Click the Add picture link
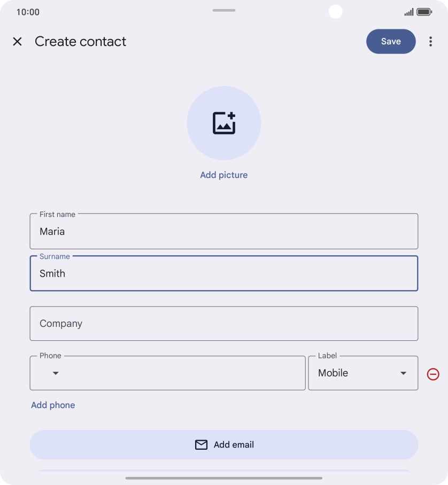The height and width of the screenshot is (485, 448). coord(224,175)
